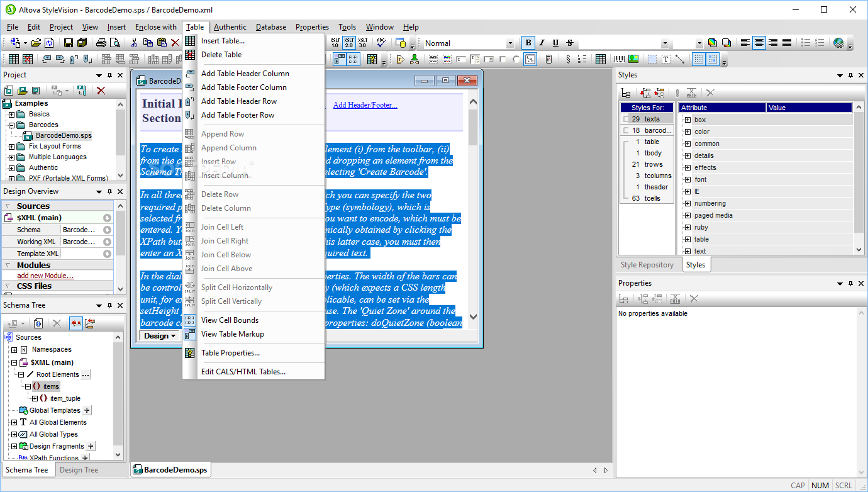
Task: Toggle View Cell Bounds in Table menu
Action: (230, 320)
